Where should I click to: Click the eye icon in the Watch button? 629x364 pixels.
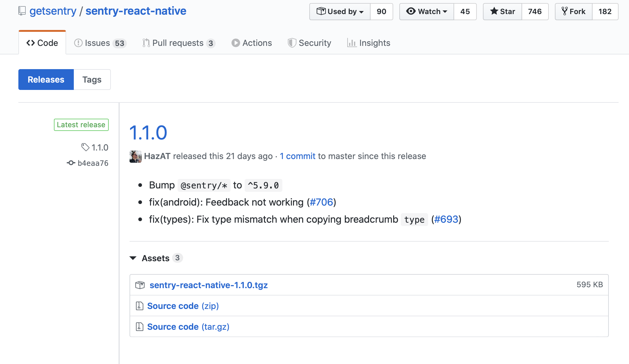(x=411, y=11)
